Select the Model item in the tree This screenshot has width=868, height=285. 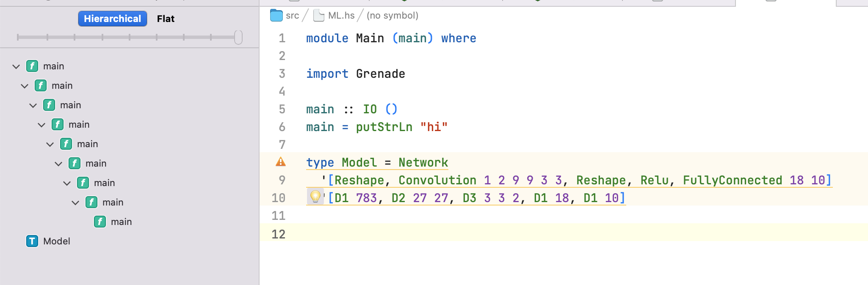pyautogui.click(x=57, y=241)
